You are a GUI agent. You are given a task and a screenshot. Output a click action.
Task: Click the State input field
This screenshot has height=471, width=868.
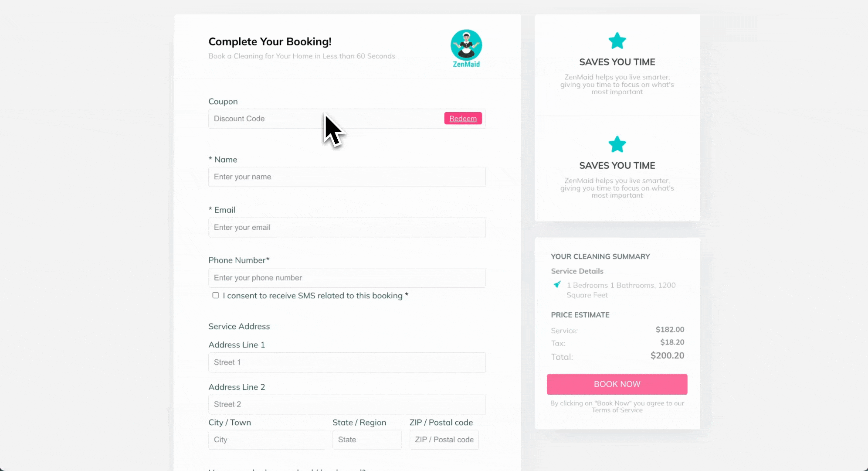(x=366, y=440)
